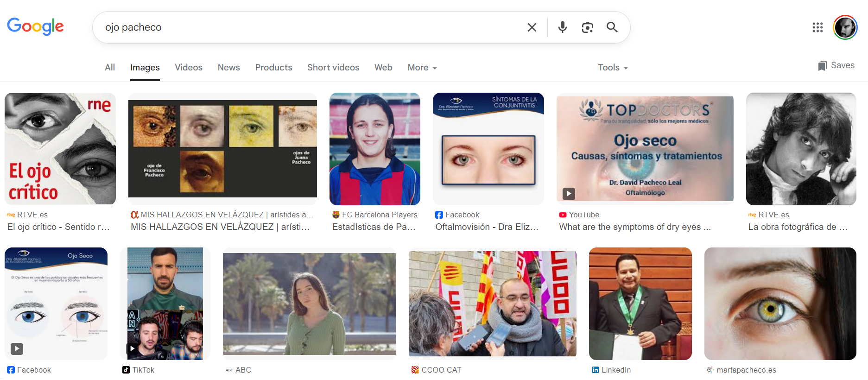Open the green eye close-up from martapacheco.es

(x=780, y=304)
